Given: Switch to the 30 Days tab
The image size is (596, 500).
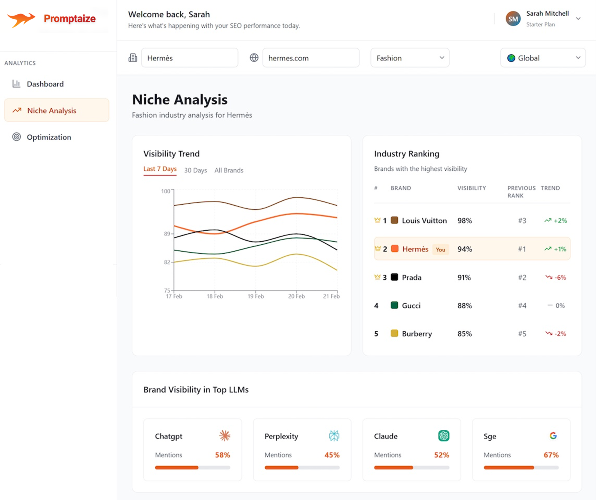Looking at the screenshot, I should point(195,170).
